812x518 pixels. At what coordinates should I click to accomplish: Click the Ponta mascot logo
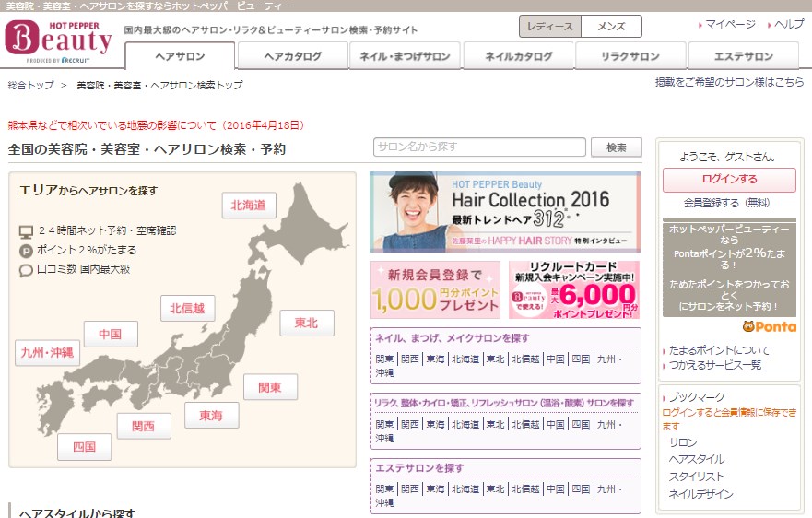point(769,326)
